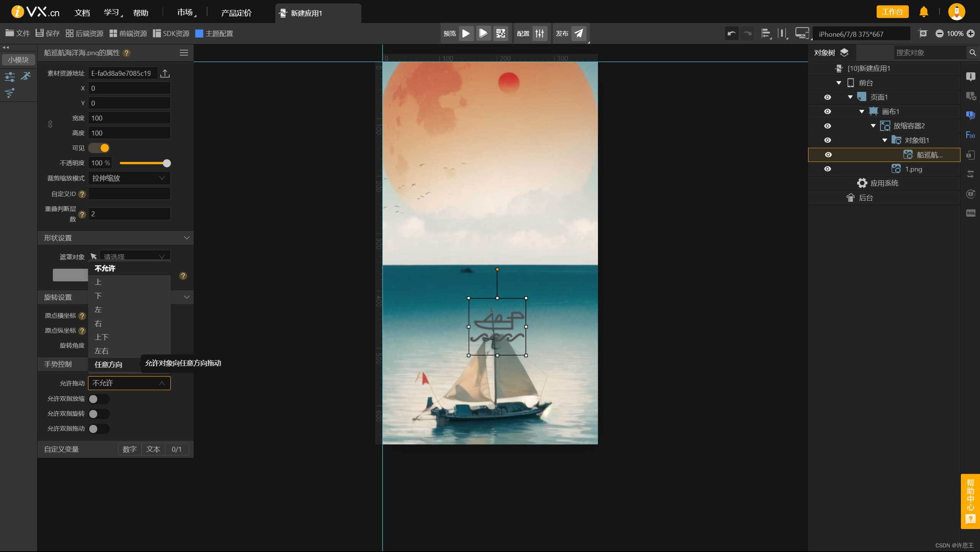Enable 允许双指放缩 toggle
Viewport: 980px width, 552px height.
click(99, 399)
